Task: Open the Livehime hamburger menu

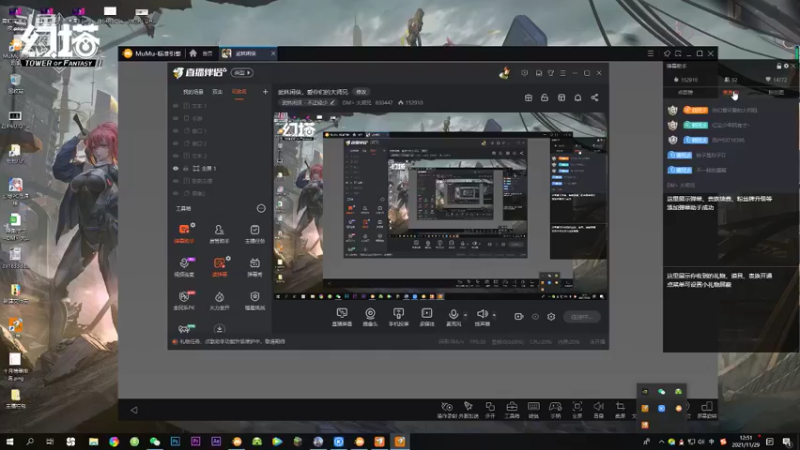Action: click(x=563, y=73)
